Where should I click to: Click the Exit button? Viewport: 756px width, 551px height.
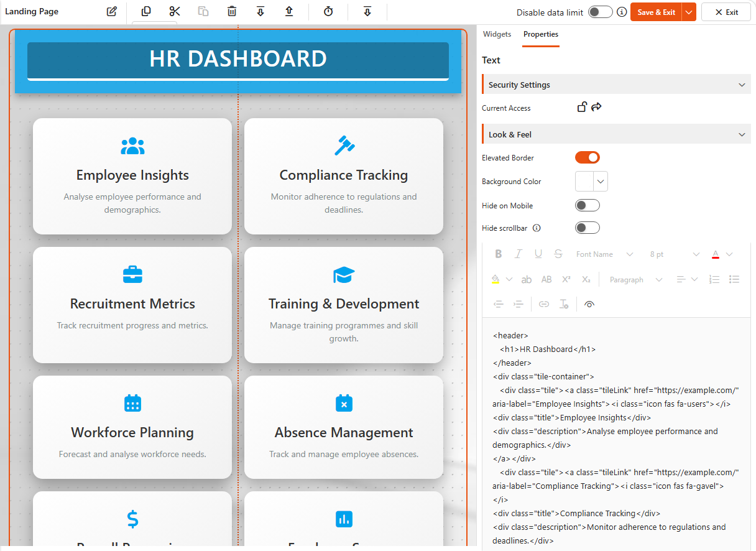(x=726, y=12)
